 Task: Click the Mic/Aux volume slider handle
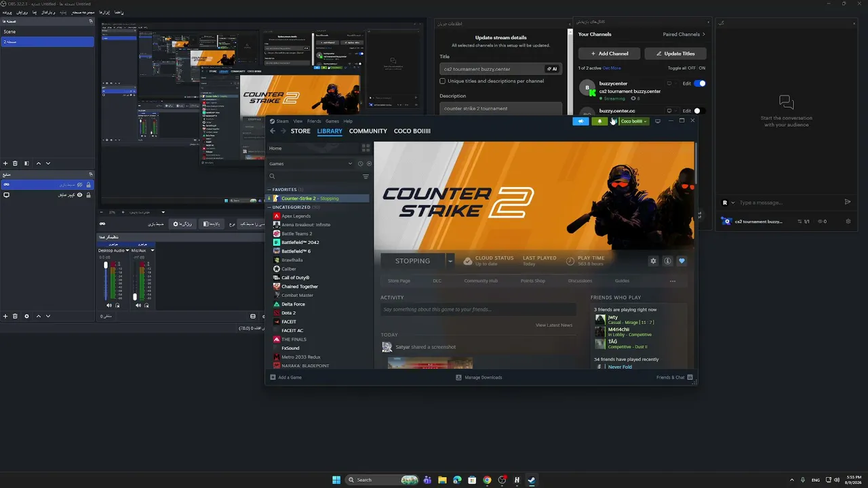[x=135, y=296]
